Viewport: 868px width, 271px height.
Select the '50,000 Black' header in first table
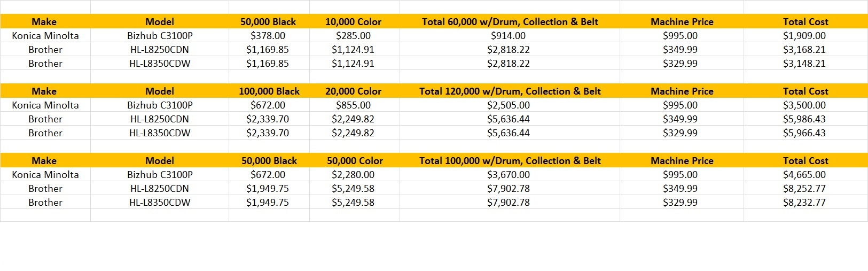pos(268,22)
